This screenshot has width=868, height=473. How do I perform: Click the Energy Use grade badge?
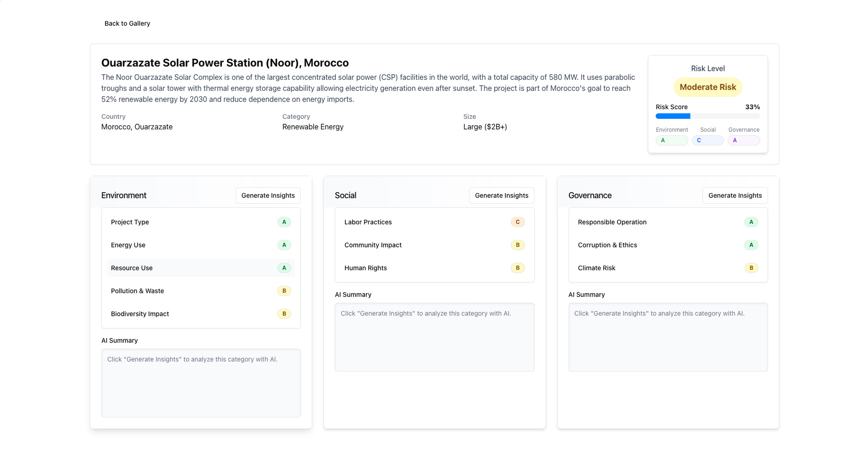(284, 245)
